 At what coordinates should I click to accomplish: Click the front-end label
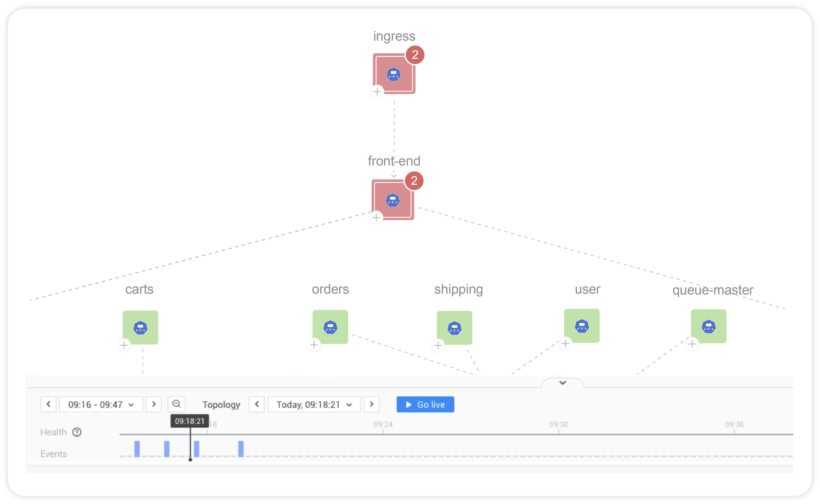(394, 161)
